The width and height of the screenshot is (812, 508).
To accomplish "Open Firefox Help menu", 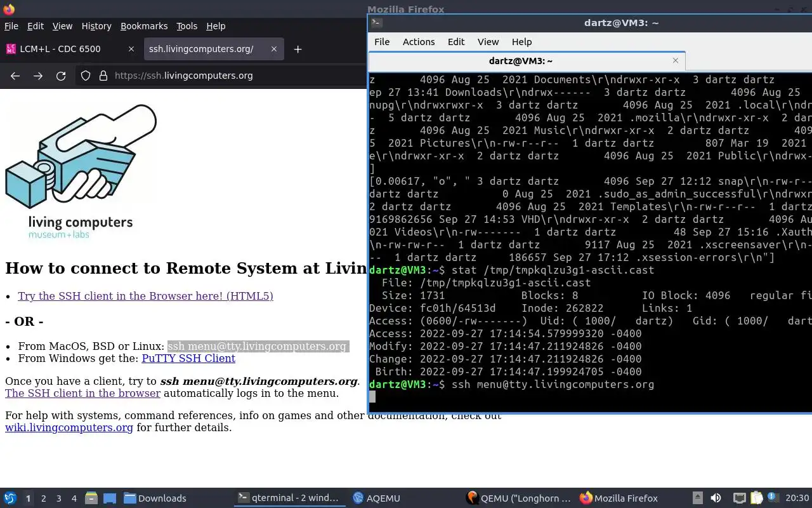I will [x=216, y=26].
